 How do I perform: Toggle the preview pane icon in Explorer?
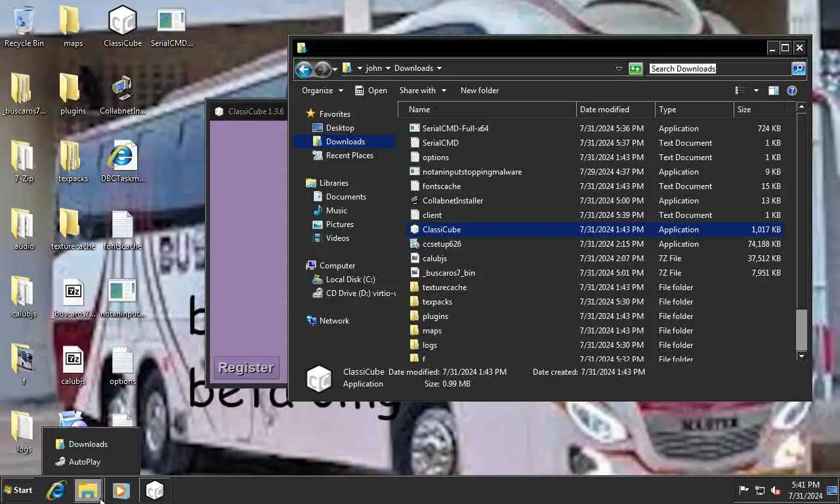pyautogui.click(x=773, y=91)
